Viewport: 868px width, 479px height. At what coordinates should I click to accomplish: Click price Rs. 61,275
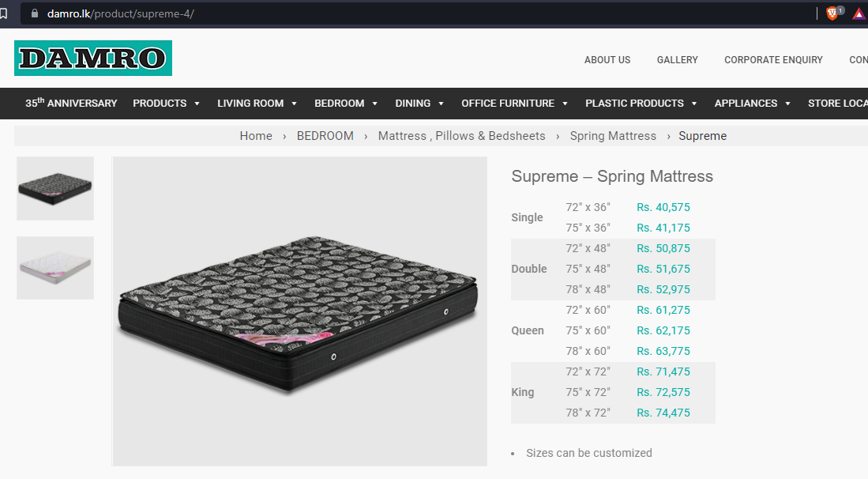pyautogui.click(x=663, y=310)
